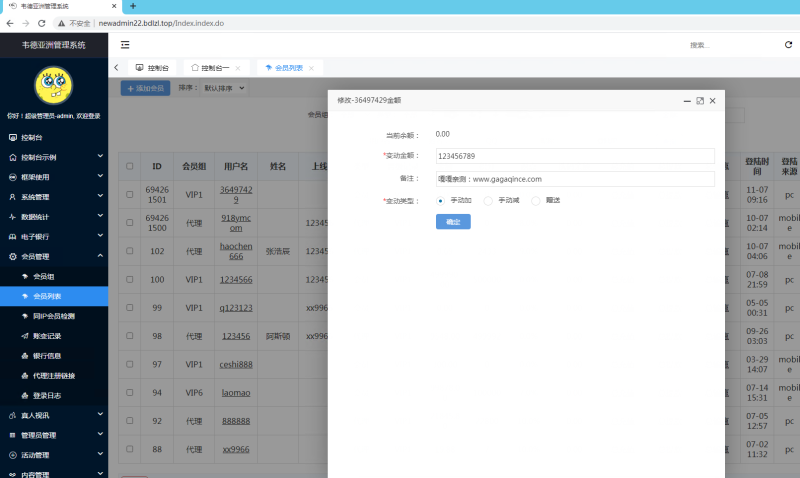This screenshot has height=478, width=800.
Task: Click the 框架使用 sidebar icon
Action: [13, 177]
